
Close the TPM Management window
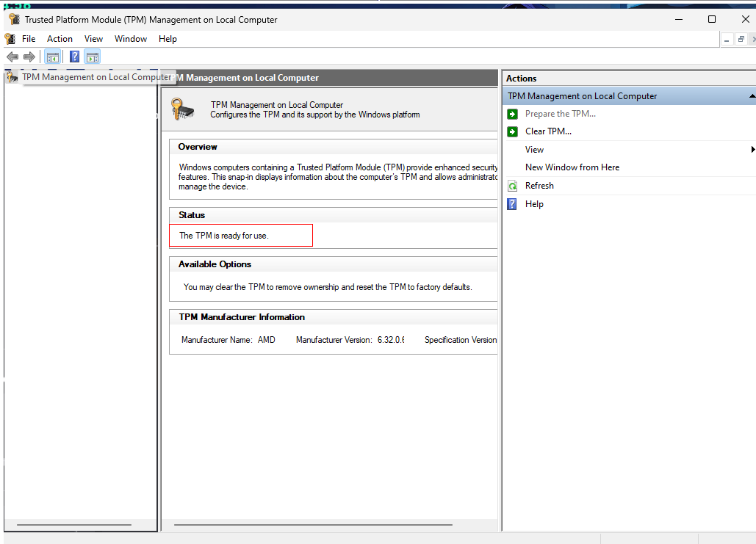pyautogui.click(x=745, y=19)
